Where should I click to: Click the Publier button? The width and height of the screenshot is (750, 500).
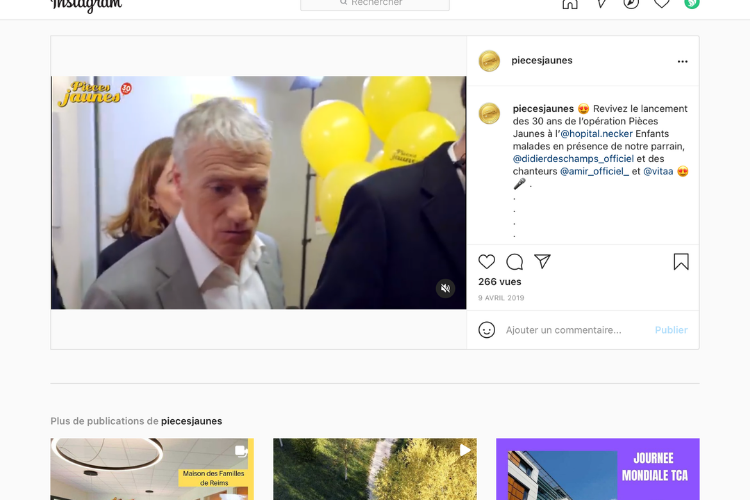[671, 330]
